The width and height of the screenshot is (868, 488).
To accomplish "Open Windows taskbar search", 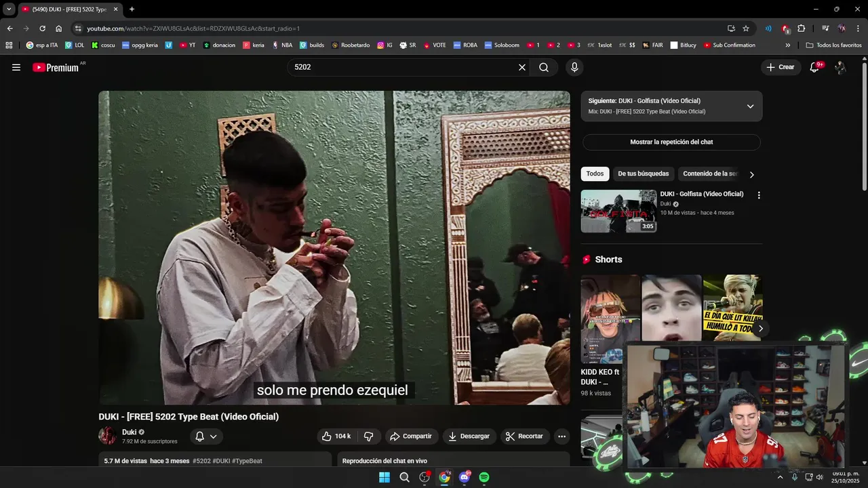I will [405, 477].
